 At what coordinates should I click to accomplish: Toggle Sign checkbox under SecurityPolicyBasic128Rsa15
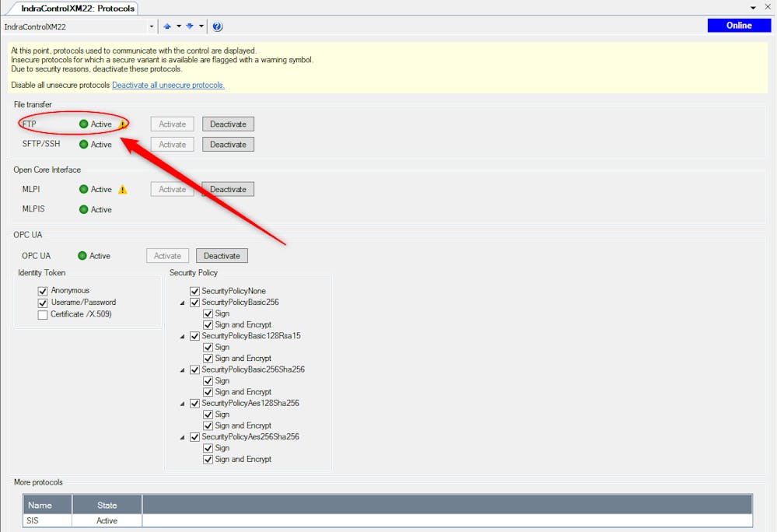coord(208,347)
